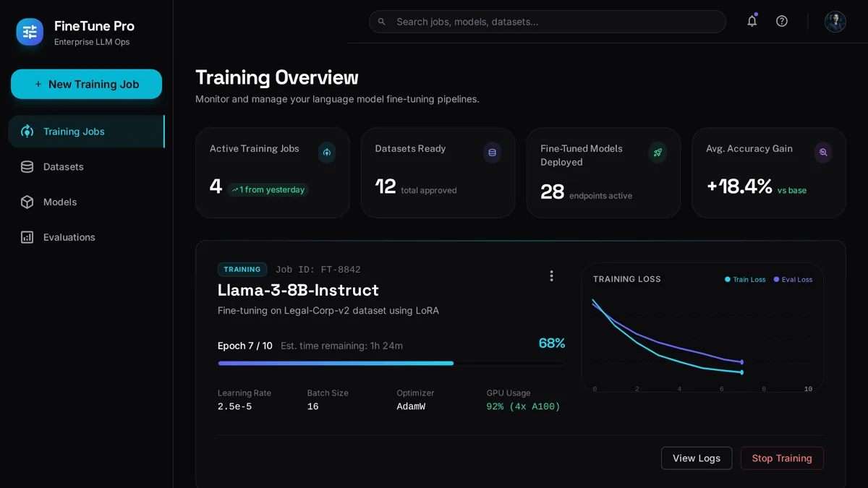Click the '12' datasets ready count
This screenshot has height=488, width=868.
[386, 187]
